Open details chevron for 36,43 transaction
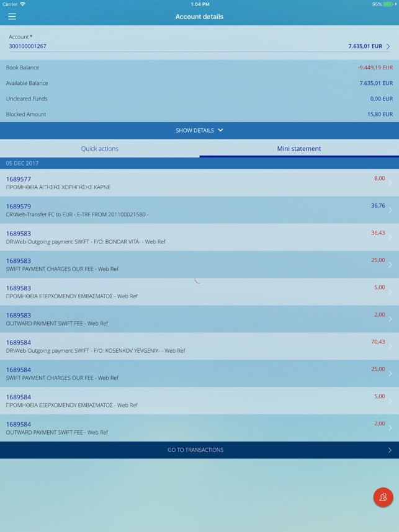The image size is (399, 532). pyautogui.click(x=390, y=237)
